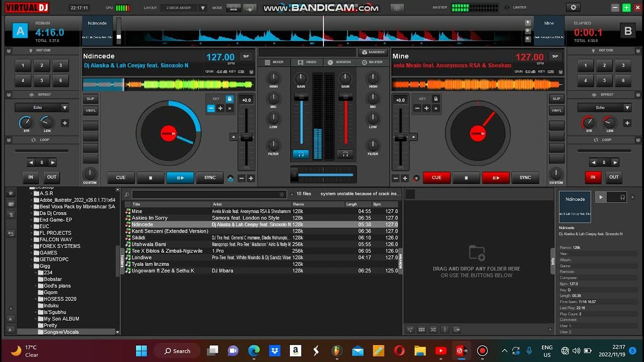The image size is (644, 362).
Task: Switch to the MASTER tab
Action: (372, 62)
